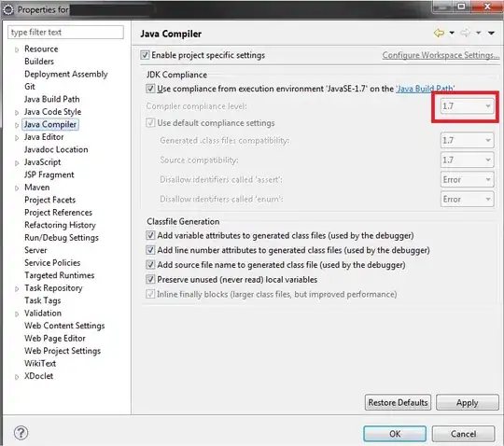Open the back history dropdown arrow
504x446 pixels.
pos(452,33)
